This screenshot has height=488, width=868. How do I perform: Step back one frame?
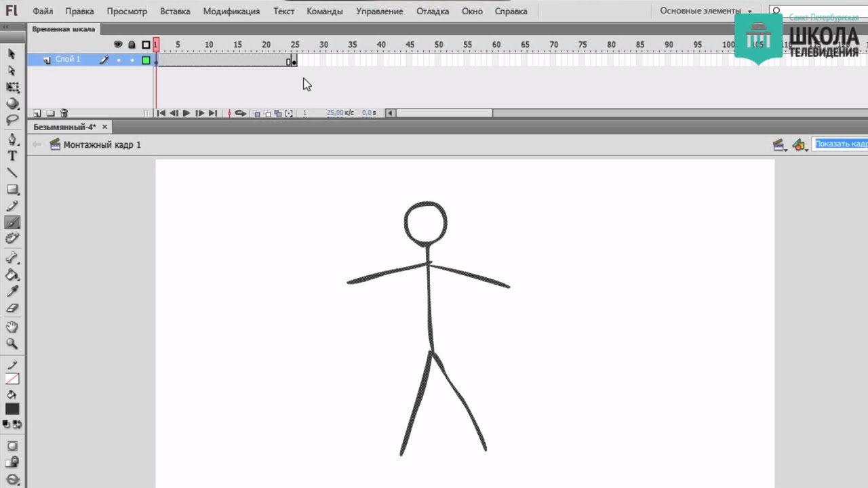(174, 113)
